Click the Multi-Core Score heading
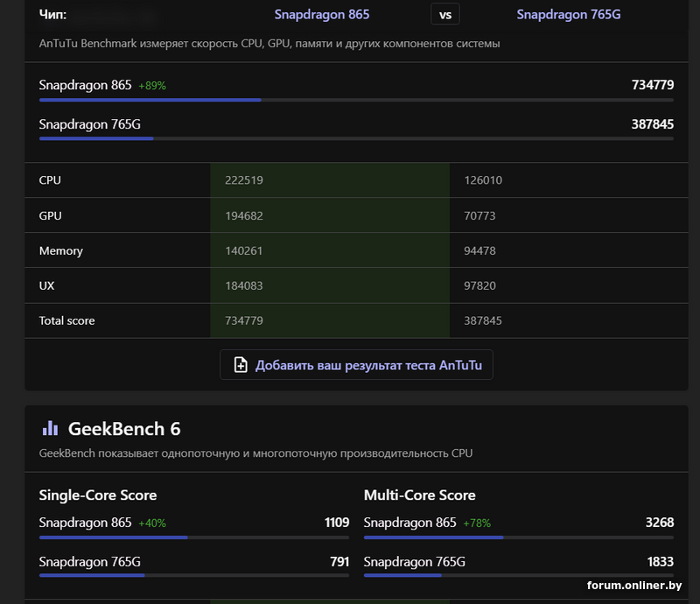 [419, 495]
